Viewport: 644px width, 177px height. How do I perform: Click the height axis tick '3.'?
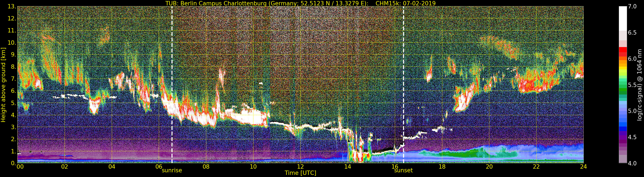click(14, 127)
